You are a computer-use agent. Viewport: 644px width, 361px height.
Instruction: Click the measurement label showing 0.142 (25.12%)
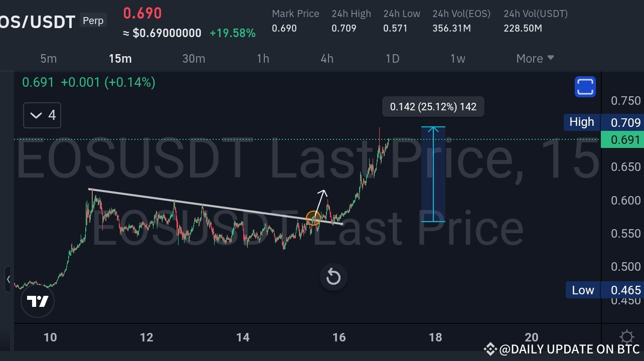[432, 106]
